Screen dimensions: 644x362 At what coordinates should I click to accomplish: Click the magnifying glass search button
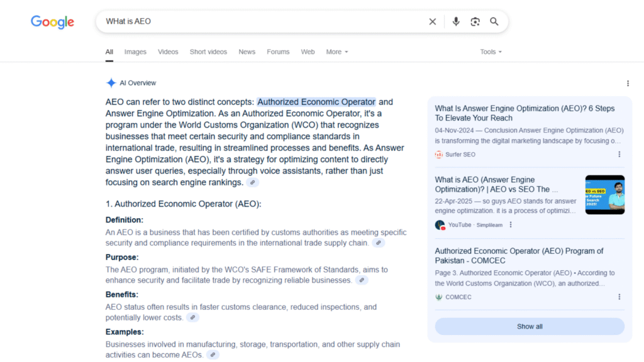[x=494, y=21]
